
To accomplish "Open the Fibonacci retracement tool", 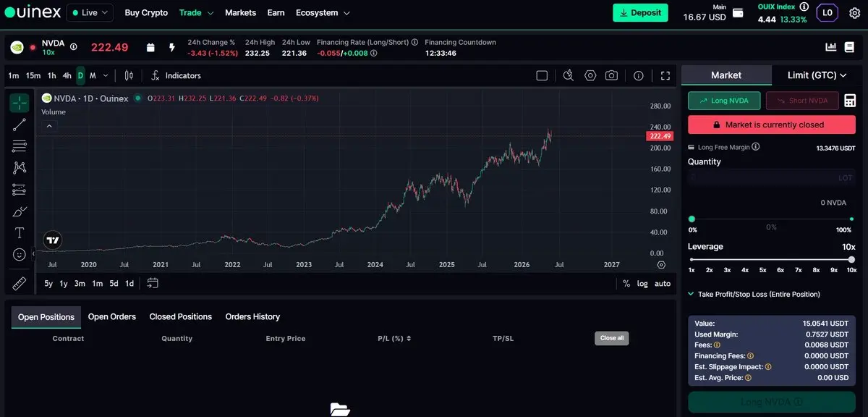I will point(20,146).
